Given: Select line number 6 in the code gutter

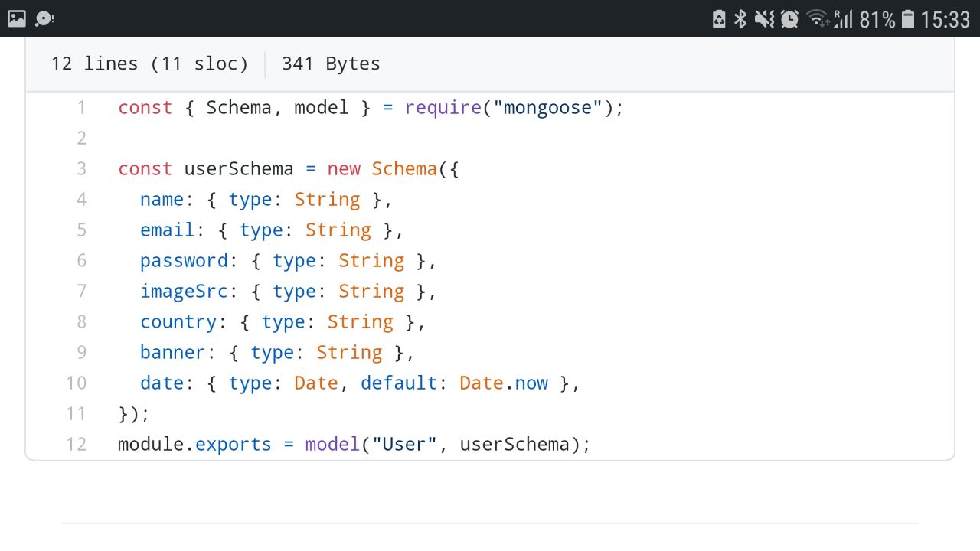Looking at the screenshot, I should click(81, 261).
